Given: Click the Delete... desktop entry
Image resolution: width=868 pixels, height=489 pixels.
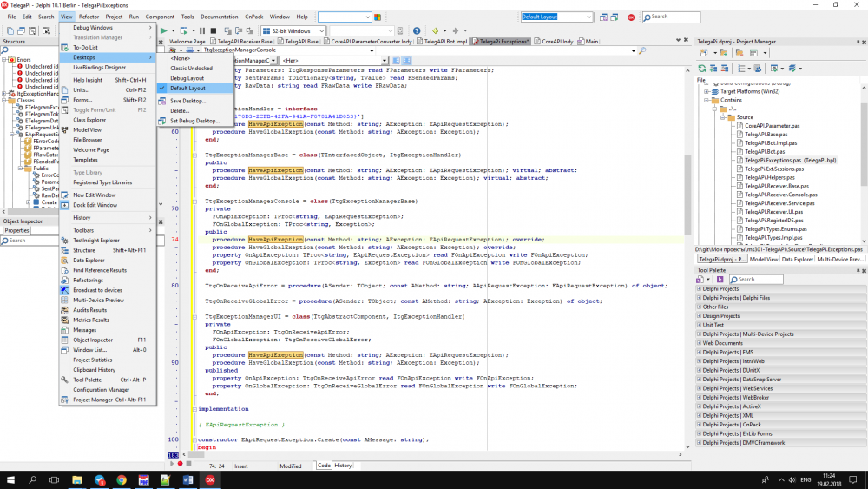Looking at the screenshot, I should pyautogui.click(x=194, y=111).
